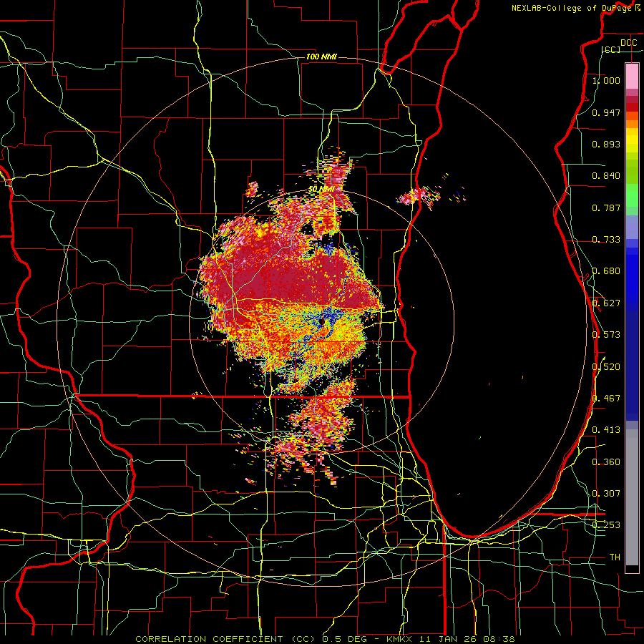The height and width of the screenshot is (644, 644).
Task: Select the 0.787 color scale value
Action: 606,208
